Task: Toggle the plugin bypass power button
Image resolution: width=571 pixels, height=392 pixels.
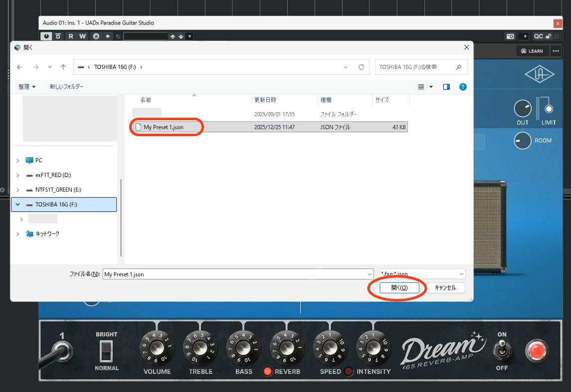Action: pyautogui.click(x=46, y=36)
